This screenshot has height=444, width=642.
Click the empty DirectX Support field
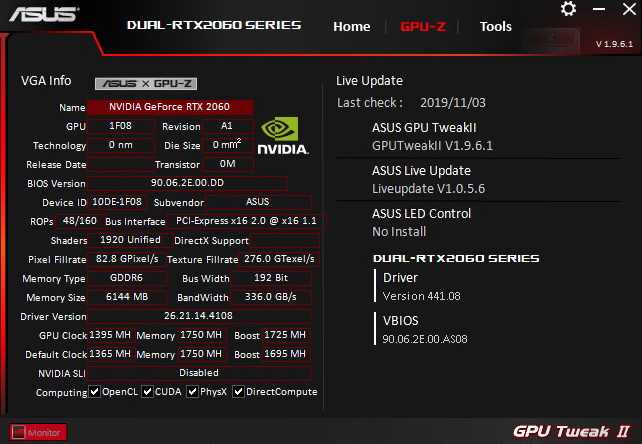click(285, 240)
